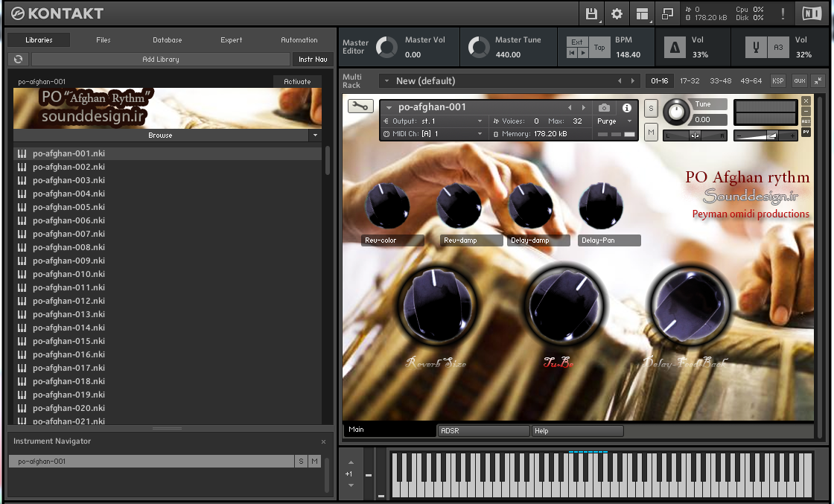This screenshot has width=834, height=504.
Task: Click the camera snapshot icon
Action: click(x=604, y=108)
